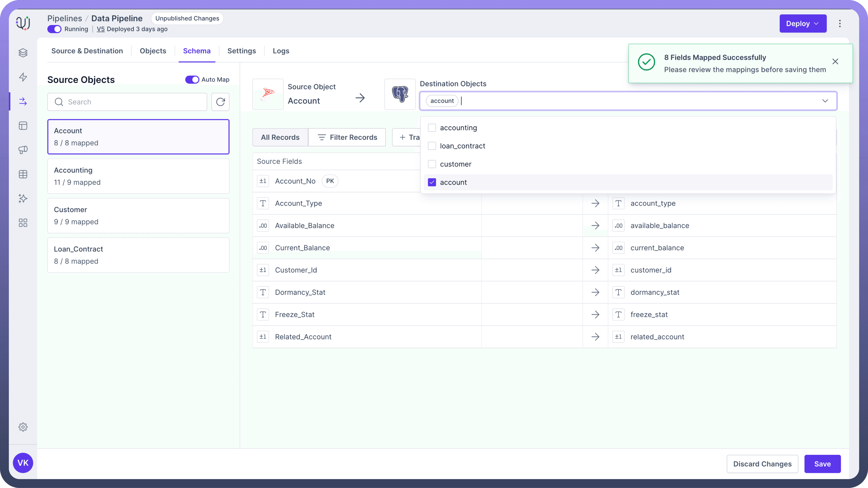868x488 pixels.
Task: Open the Logs tab
Action: [x=281, y=51]
